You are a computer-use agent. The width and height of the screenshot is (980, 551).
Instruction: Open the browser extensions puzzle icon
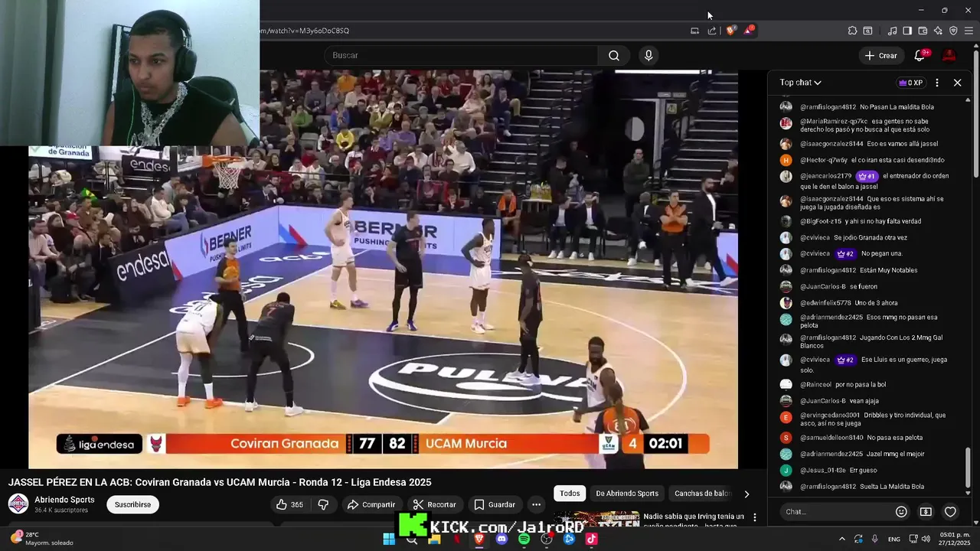[852, 31]
